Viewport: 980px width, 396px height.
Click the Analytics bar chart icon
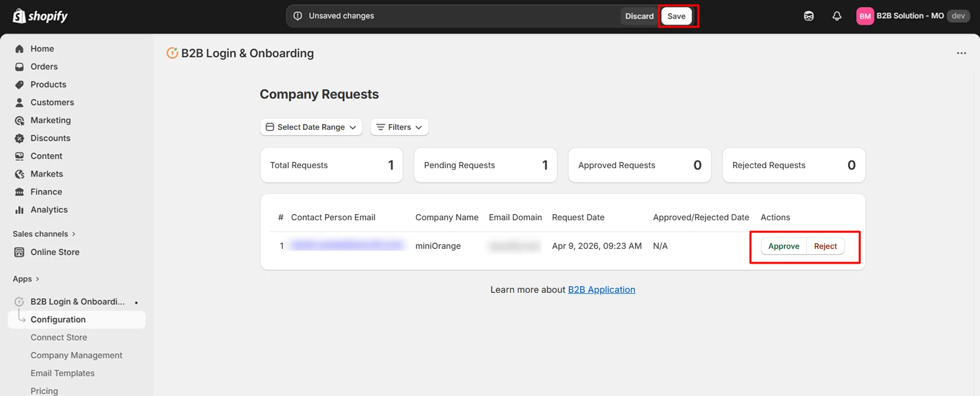pos(19,210)
